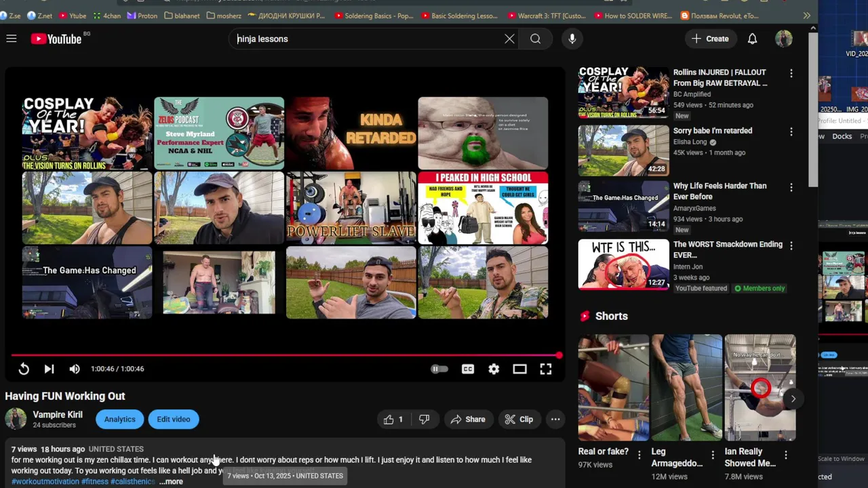Open more actions menu beside Clip

555,420
